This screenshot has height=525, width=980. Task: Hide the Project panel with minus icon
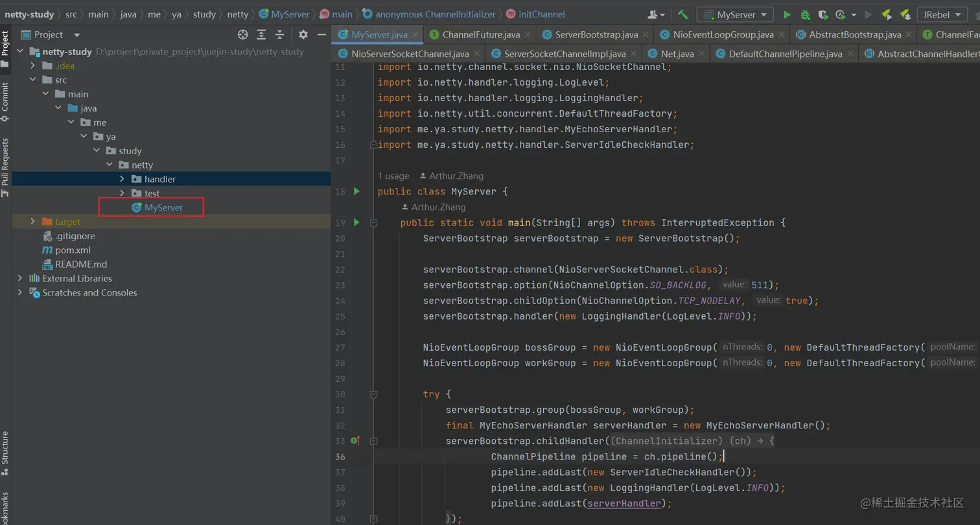(x=321, y=34)
